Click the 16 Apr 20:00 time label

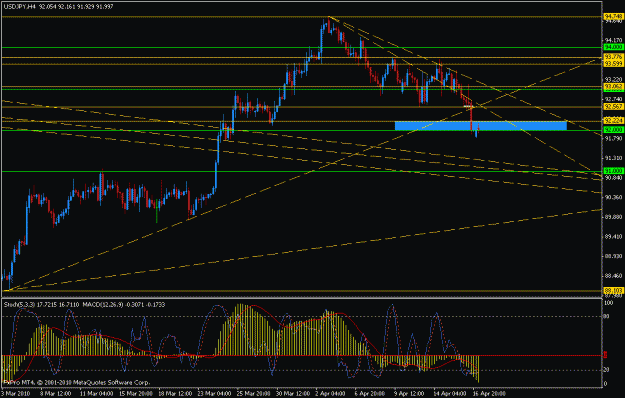[x=489, y=393]
